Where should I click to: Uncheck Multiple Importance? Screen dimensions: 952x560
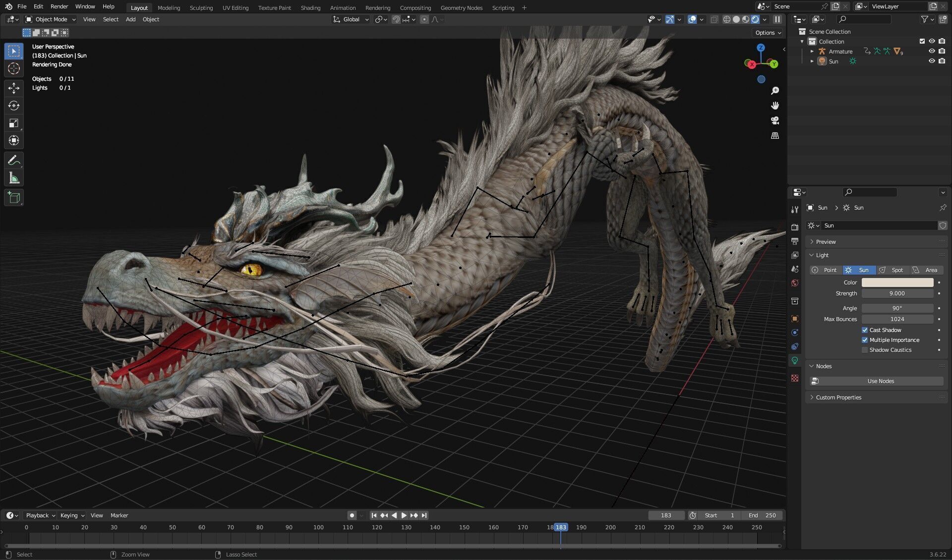click(x=865, y=340)
